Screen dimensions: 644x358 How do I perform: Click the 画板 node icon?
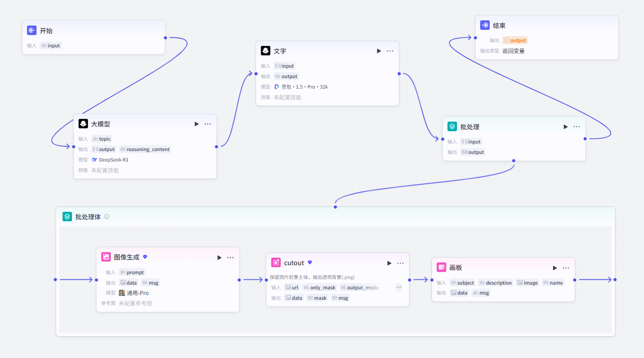click(x=441, y=268)
